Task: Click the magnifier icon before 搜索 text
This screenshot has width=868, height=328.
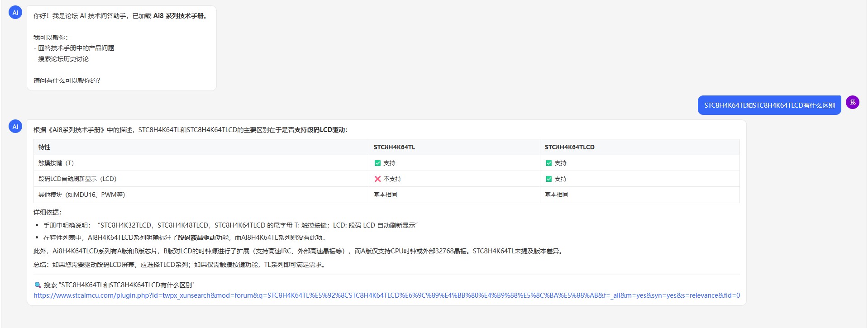Action: point(38,285)
